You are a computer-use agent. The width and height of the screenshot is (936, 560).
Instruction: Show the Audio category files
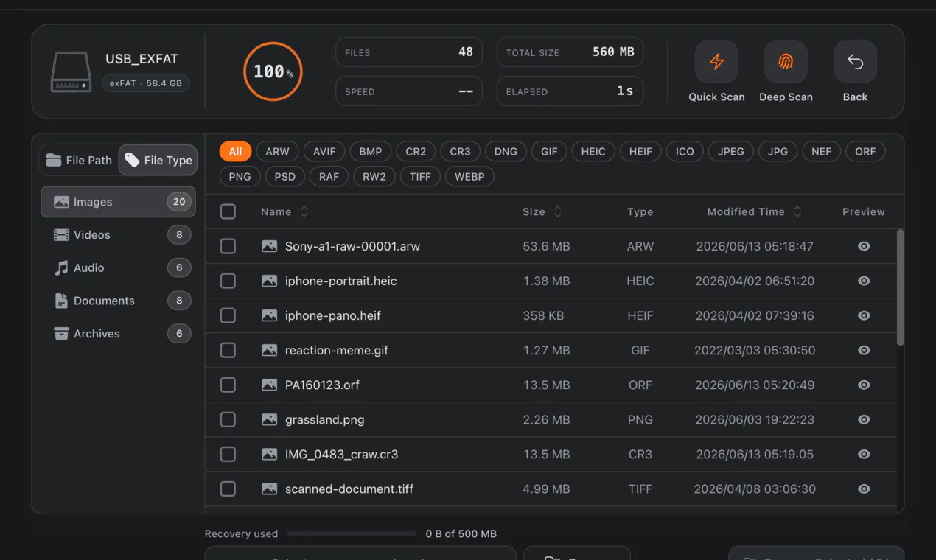click(x=118, y=267)
